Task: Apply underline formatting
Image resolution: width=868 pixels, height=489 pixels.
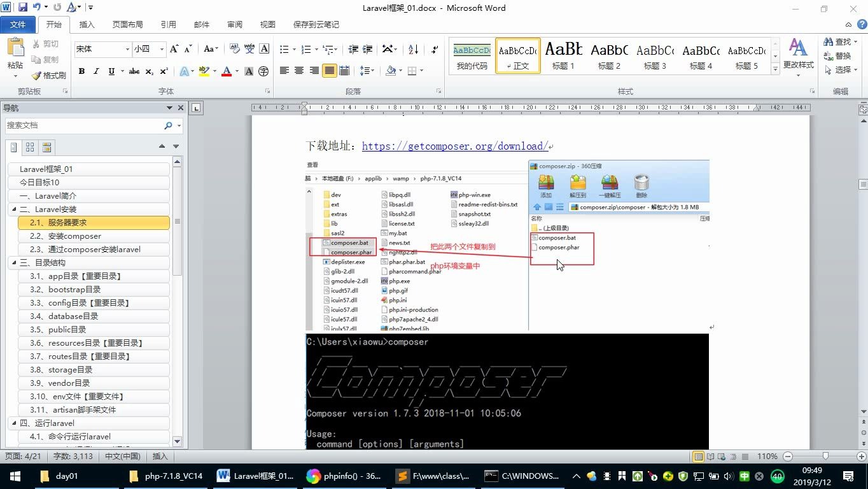Action: [x=111, y=71]
